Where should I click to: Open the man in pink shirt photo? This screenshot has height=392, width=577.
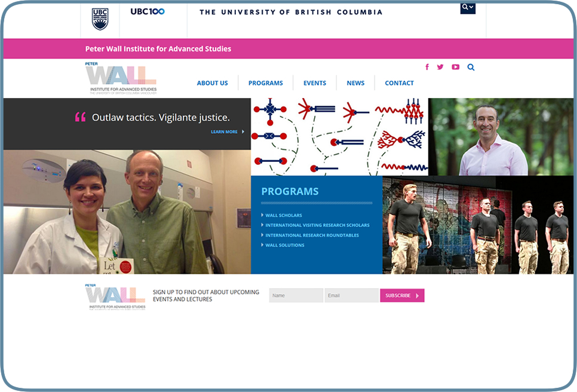tap(501, 137)
